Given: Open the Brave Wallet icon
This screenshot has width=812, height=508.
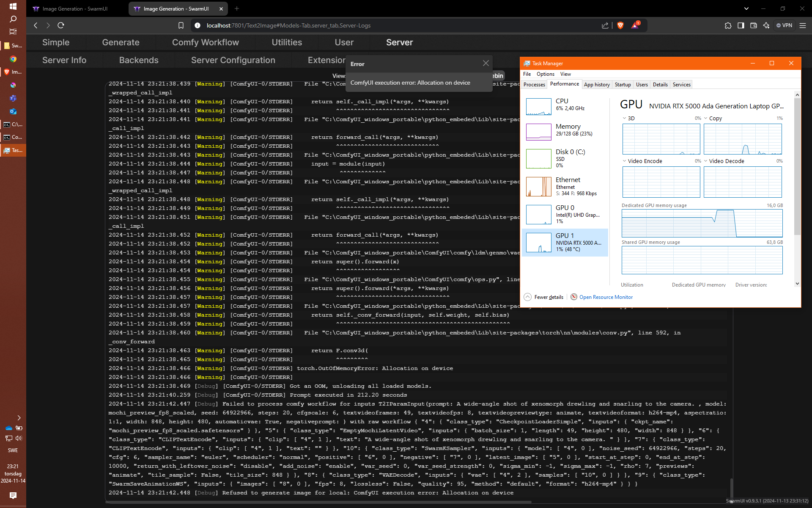Looking at the screenshot, I should [x=754, y=25].
